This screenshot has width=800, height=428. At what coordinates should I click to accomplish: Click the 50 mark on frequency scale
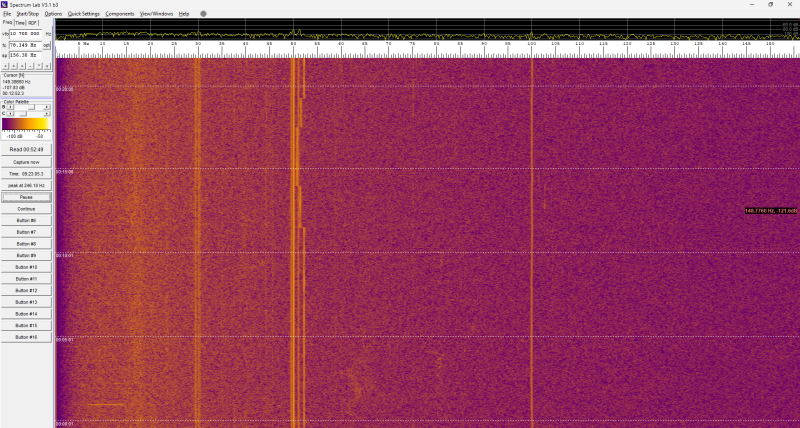coord(293,44)
